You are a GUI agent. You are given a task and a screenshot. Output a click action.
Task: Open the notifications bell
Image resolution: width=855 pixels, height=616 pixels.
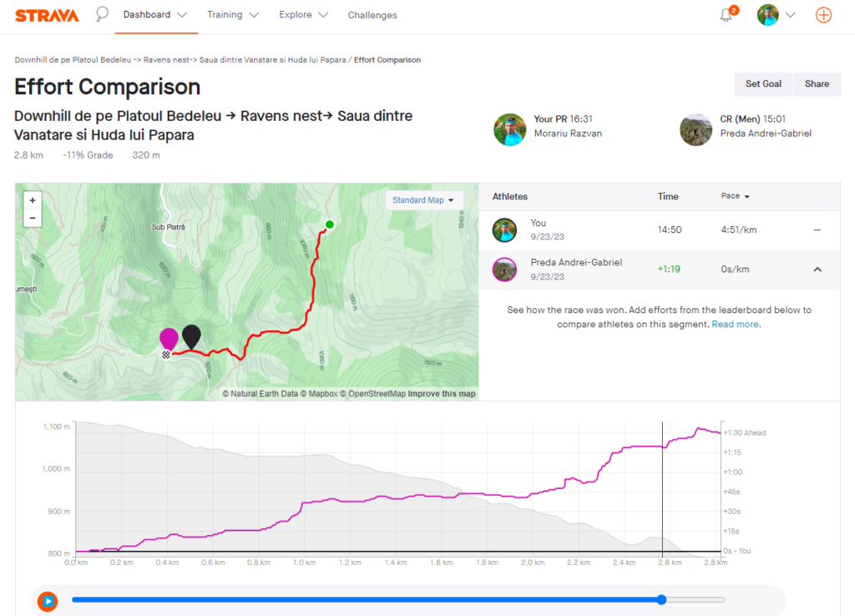pos(726,15)
